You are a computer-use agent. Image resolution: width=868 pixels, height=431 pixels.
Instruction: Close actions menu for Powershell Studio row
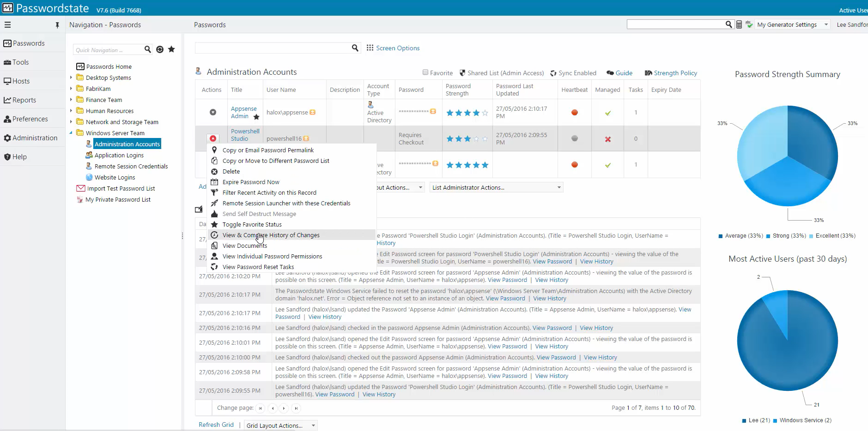click(213, 138)
